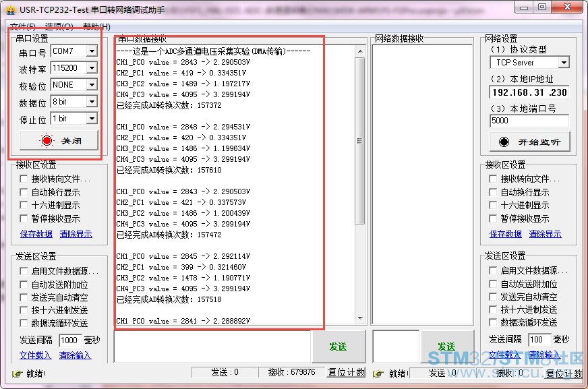Viewport: 588px width, 389px height.
Task: Open the 选项 menu
Action: (59, 26)
